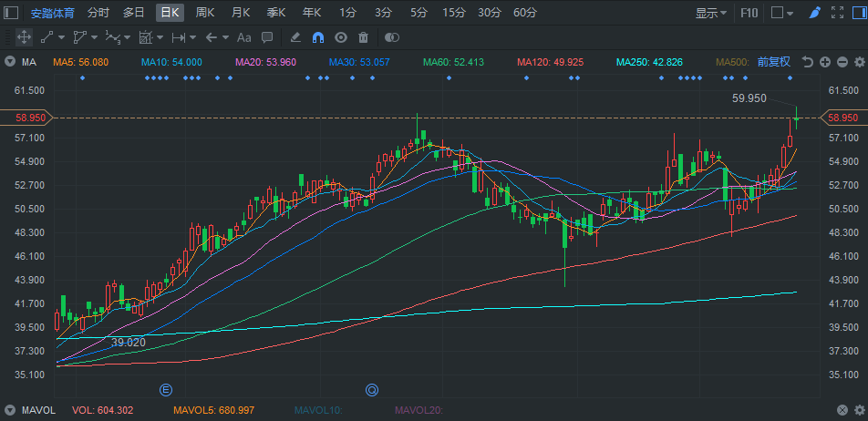Expand the MAVOL indicator dropdown arrow

click(x=9, y=410)
